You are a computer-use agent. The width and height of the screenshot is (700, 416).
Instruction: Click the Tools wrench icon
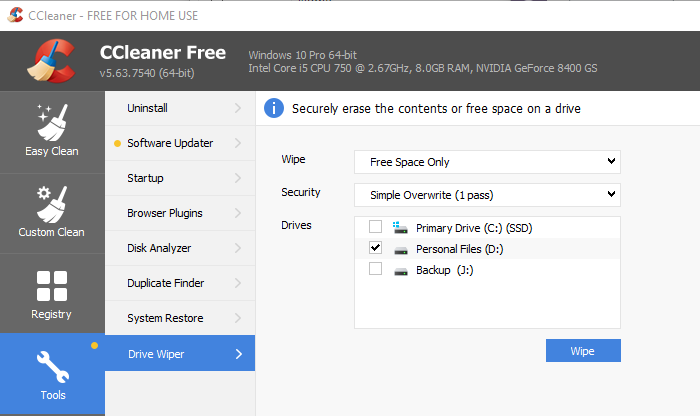(52, 364)
